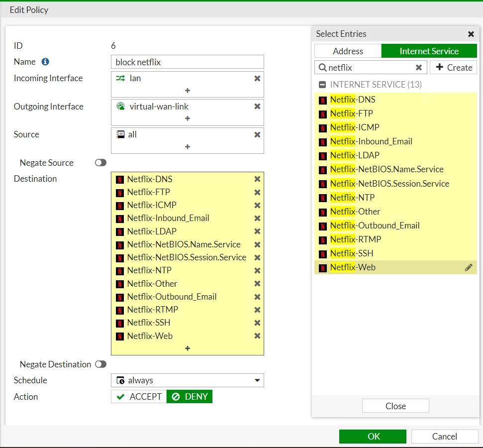
Task: Collapse the INTERNET SERVICE group
Action: 322,85
